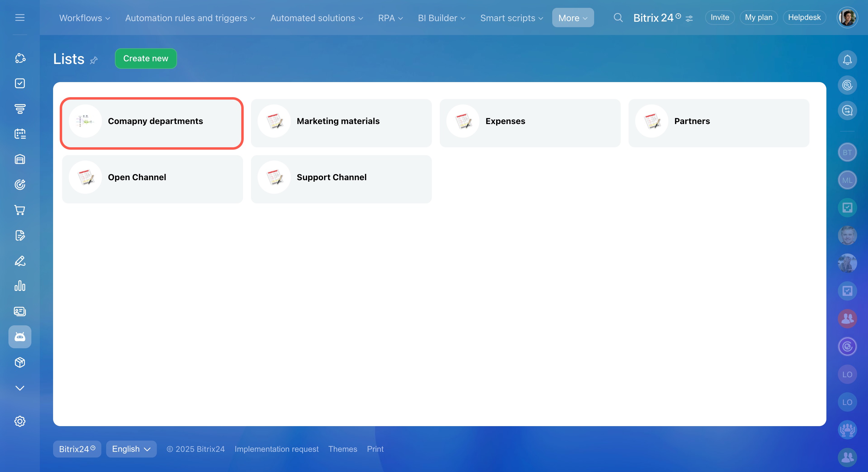Click the Invite button
Viewport: 868px width, 472px height.
pos(720,18)
